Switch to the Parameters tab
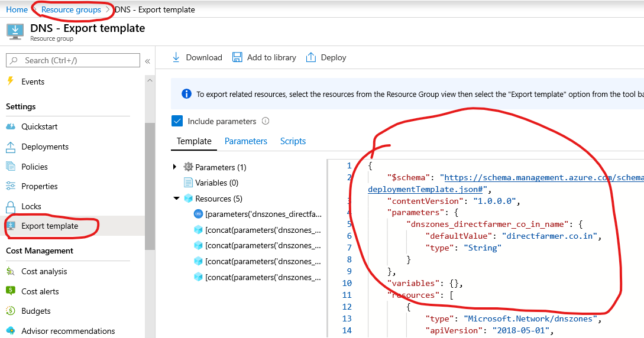The image size is (644, 338). (x=245, y=141)
